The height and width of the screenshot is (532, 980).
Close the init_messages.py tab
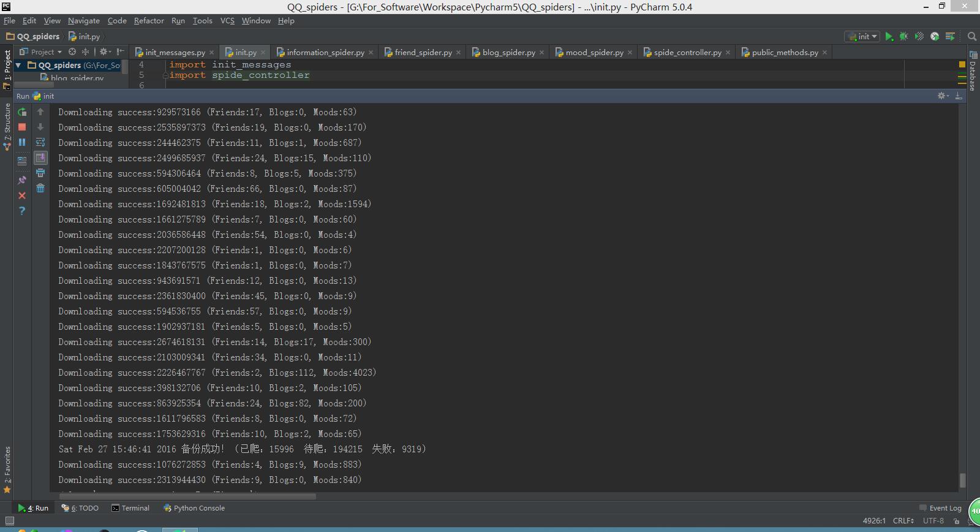[212, 53]
